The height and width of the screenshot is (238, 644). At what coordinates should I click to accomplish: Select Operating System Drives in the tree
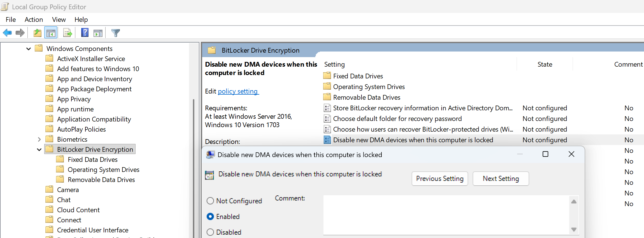[x=103, y=170]
